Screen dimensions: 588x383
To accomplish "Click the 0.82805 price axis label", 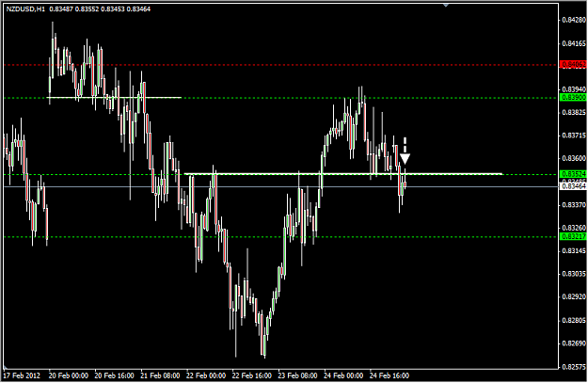I will click(x=574, y=320).
